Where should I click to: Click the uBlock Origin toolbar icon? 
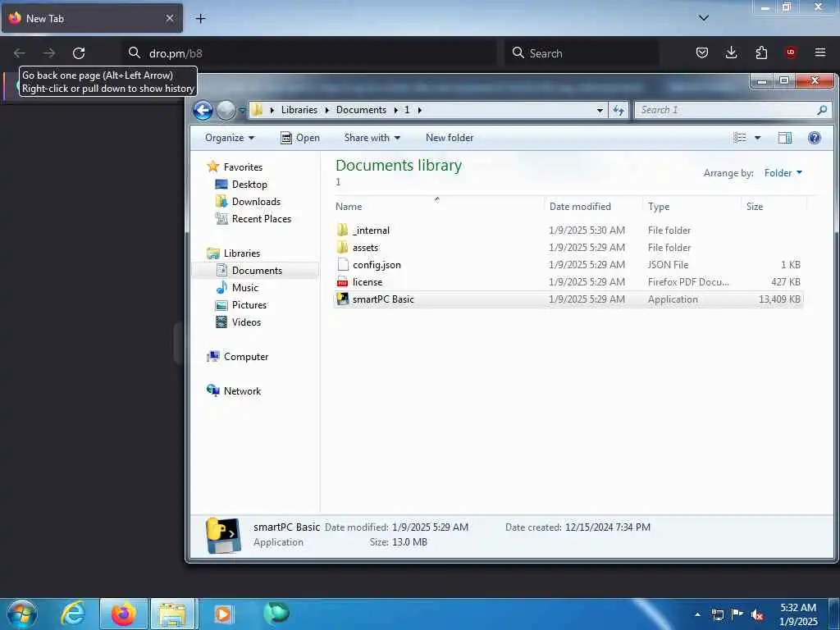[x=791, y=52]
